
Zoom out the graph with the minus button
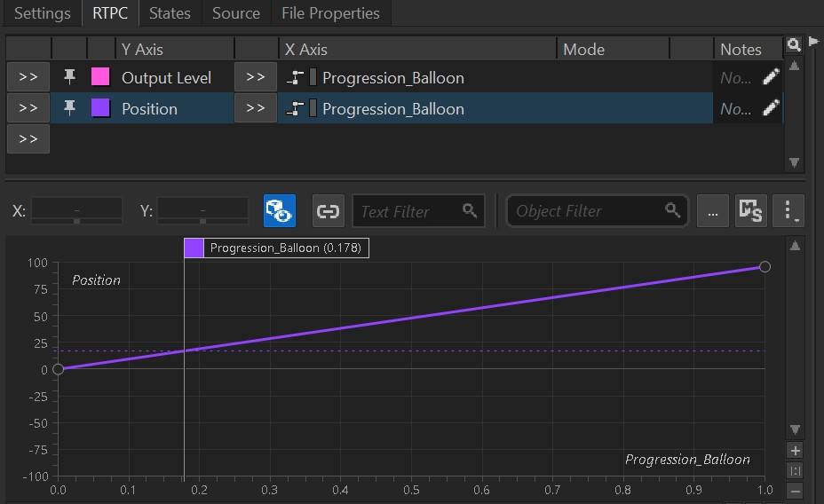[796, 491]
